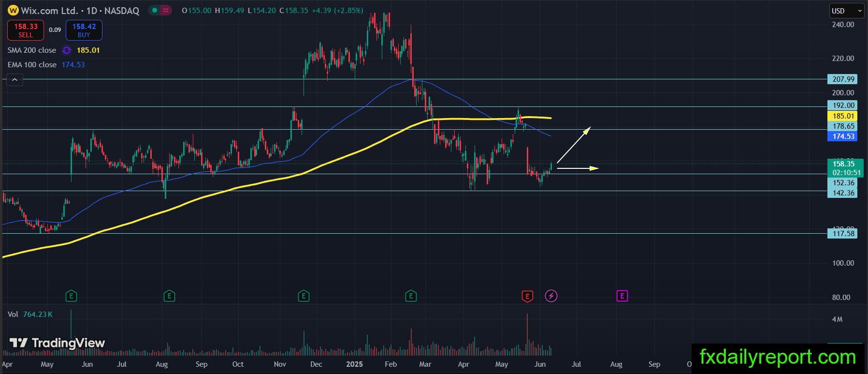Click the purple refresh icon beside SMA 200
The height and width of the screenshot is (374, 868).
pyautogui.click(x=67, y=50)
